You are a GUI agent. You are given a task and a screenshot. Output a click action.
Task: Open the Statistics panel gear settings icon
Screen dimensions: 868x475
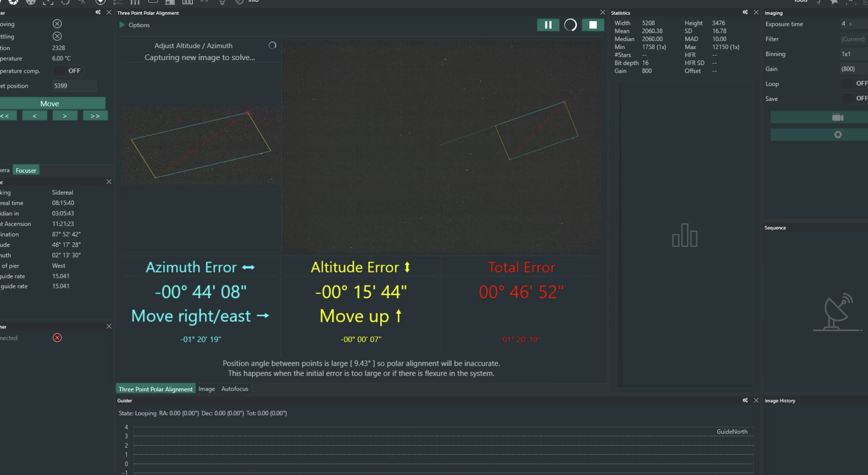pyautogui.click(x=745, y=12)
